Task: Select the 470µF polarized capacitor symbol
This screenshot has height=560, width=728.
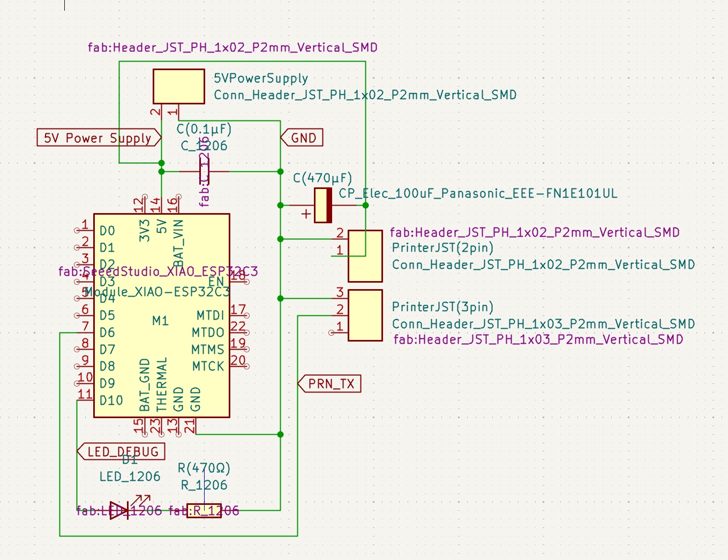Action: [x=322, y=205]
